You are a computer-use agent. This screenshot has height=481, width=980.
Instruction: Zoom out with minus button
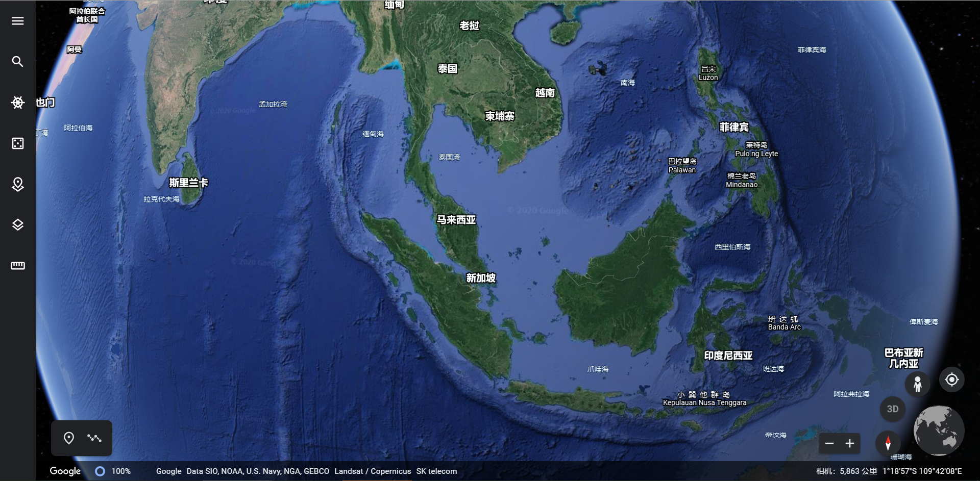click(829, 444)
